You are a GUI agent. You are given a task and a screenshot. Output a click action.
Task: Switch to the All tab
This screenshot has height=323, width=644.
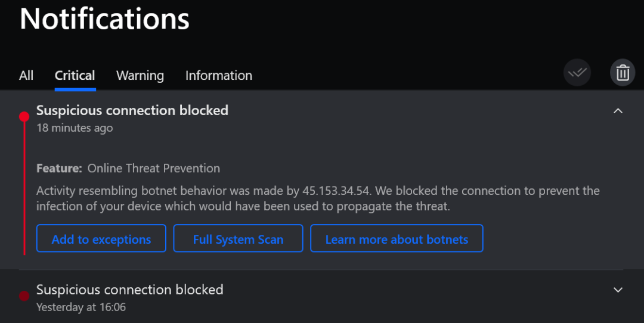click(x=26, y=76)
